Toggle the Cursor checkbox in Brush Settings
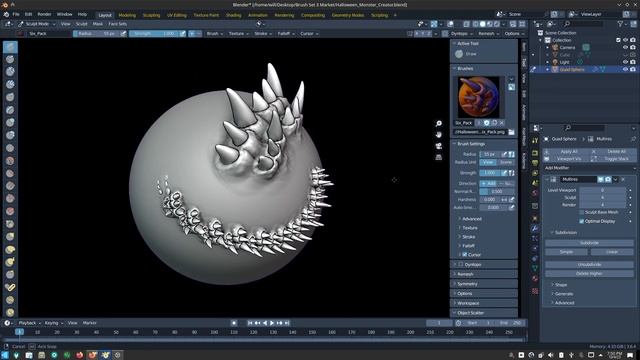 (x=464, y=255)
